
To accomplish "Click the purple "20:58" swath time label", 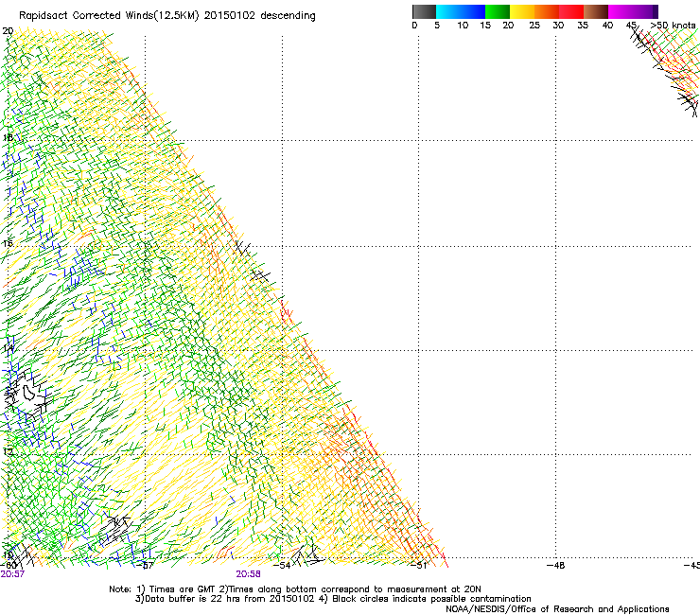I will tap(248, 574).
